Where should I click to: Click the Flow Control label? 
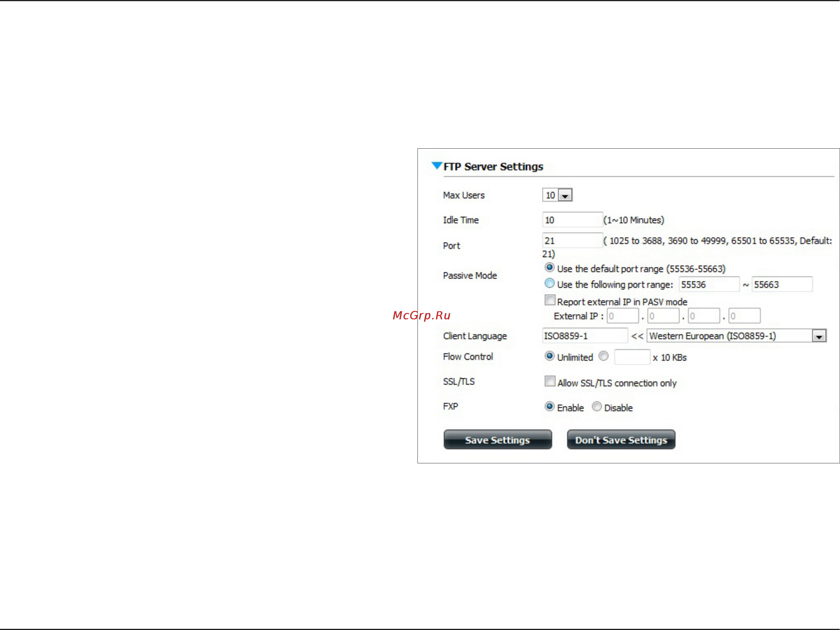468,357
